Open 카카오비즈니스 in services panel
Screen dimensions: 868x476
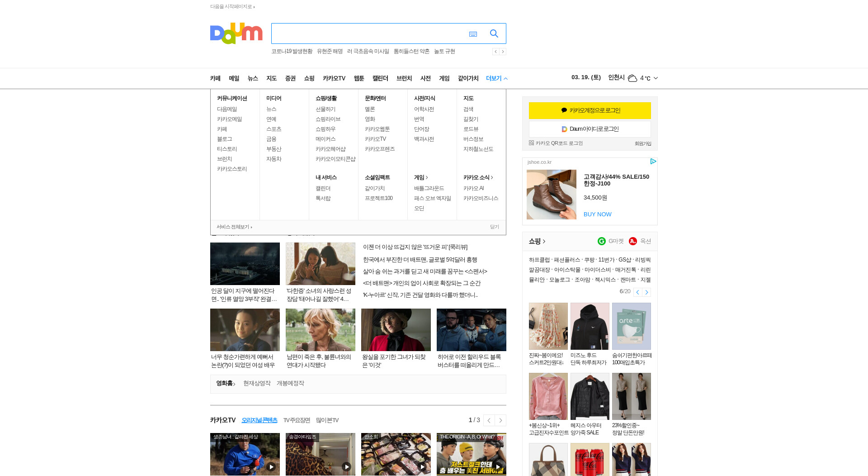(481, 198)
